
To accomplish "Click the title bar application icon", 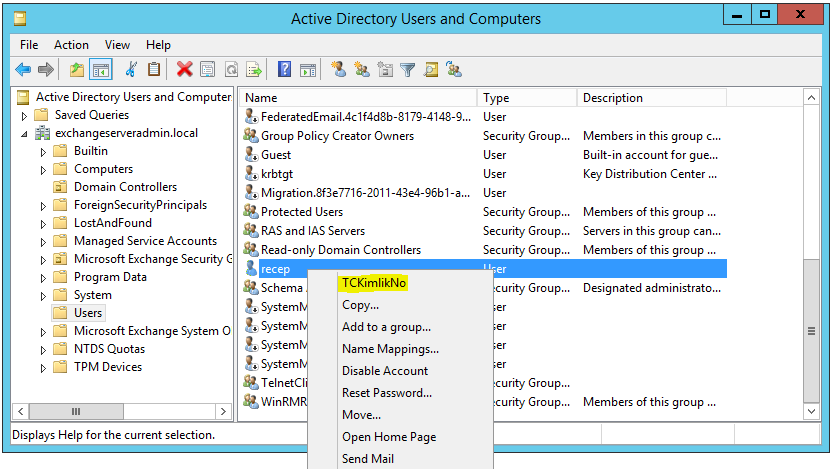I will click(20, 19).
